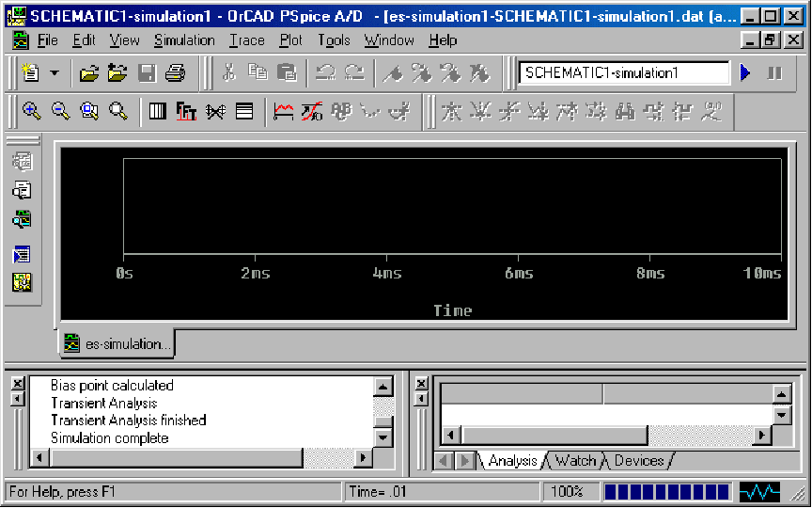Toggle the FFT Fourier icon
This screenshot has width=812, height=508.
coord(186,111)
